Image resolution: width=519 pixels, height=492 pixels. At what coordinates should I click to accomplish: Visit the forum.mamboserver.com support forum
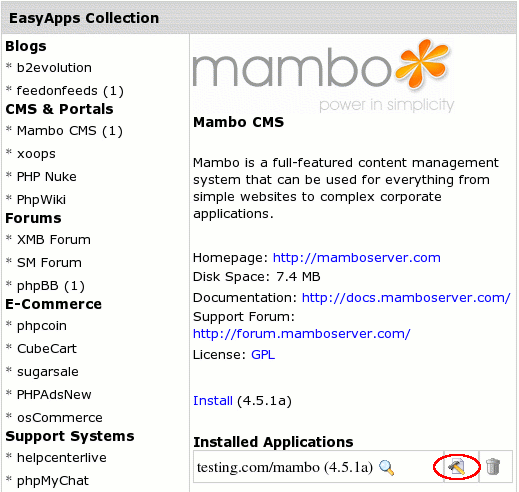[302, 334]
